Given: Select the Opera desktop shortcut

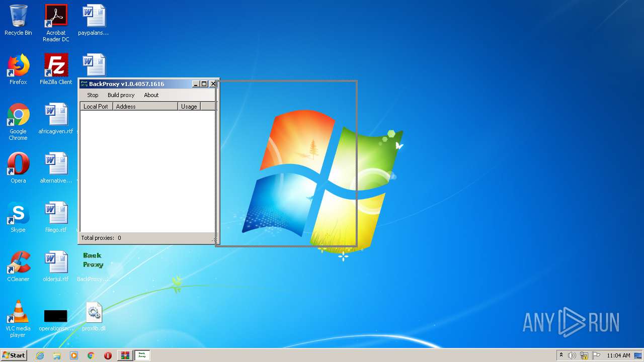Looking at the screenshot, I should (x=18, y=168).
